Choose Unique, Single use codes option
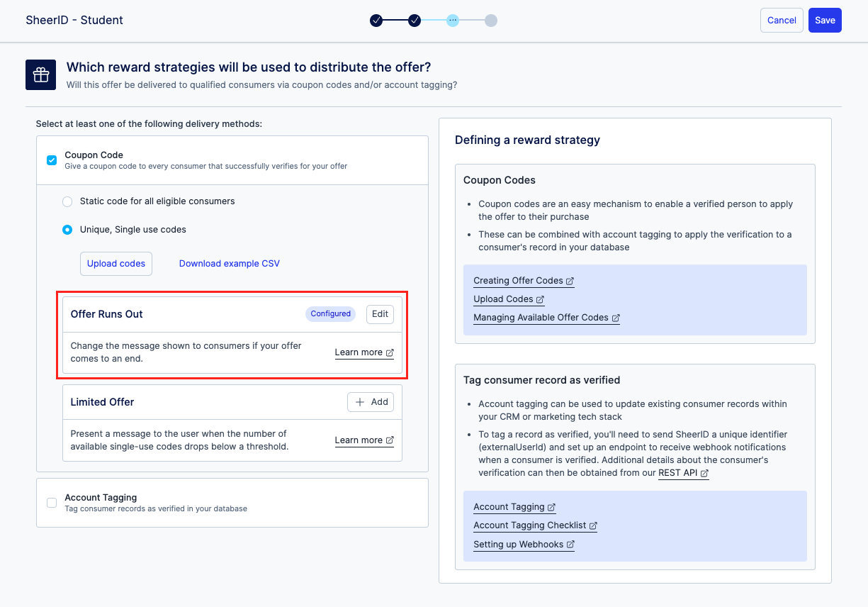The image size is (868, 607). pyautogui.click(x=67, y=230)
